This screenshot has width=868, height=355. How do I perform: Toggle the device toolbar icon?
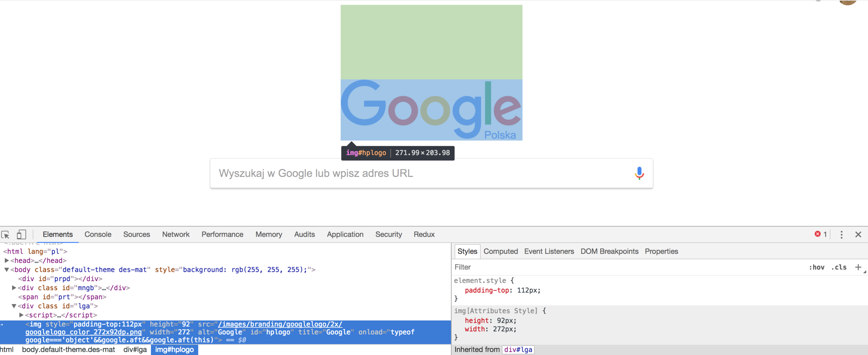pyautogui.click(x=21, y=235)
